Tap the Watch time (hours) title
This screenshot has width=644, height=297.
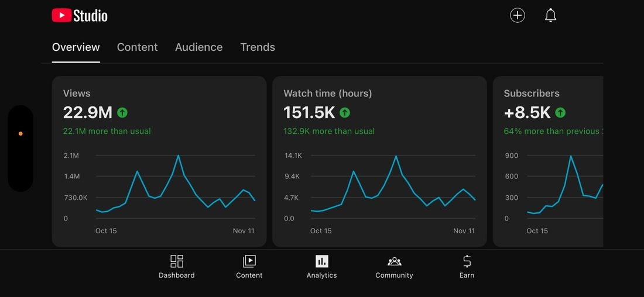tap(328, 94)
